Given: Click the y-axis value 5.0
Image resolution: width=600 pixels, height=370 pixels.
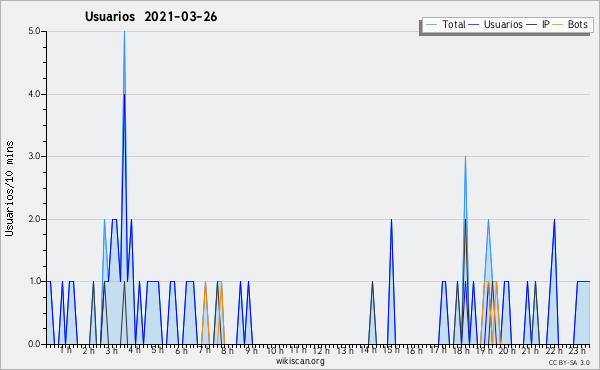Looking at the screenshot, I should (34, 31).
